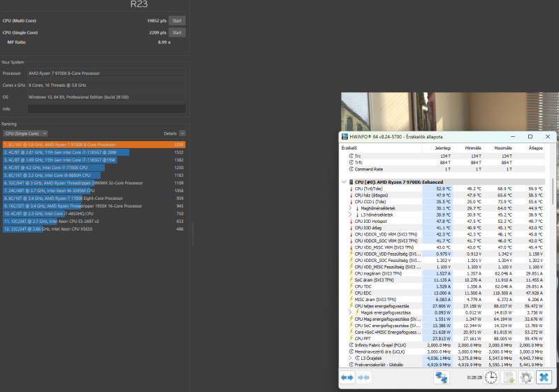This screenshot has width=559, height=392.
Task: Select ranking entry Xeon E5-2697 v2
Action: pos(94,222)
